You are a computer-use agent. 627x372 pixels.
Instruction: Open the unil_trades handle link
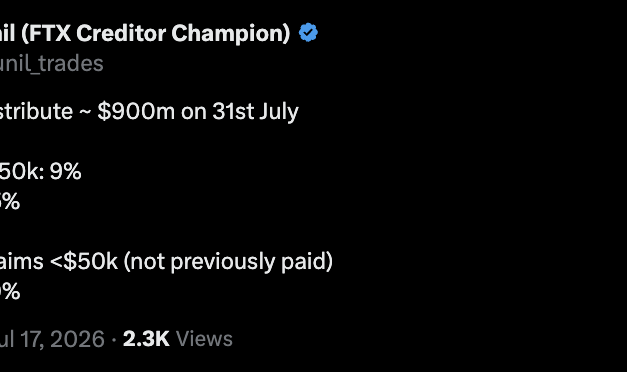[52, 63]
